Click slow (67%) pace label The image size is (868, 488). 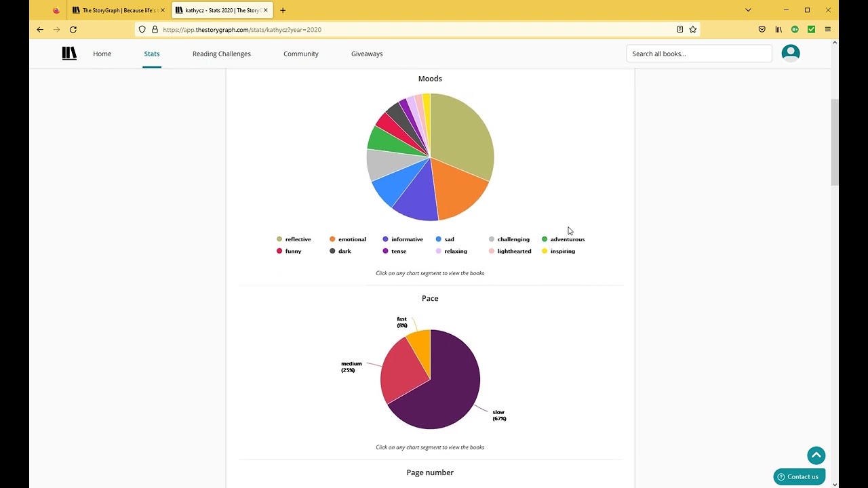coord(499,415)
